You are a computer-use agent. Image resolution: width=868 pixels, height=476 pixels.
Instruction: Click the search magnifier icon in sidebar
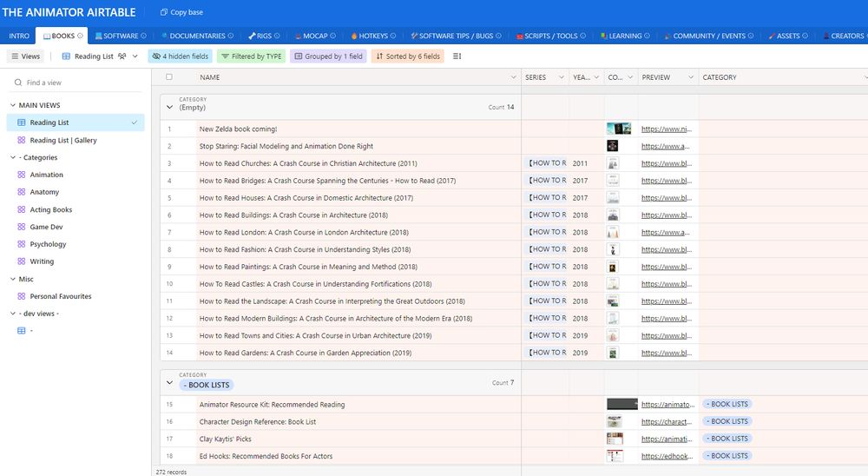(18, 83)
